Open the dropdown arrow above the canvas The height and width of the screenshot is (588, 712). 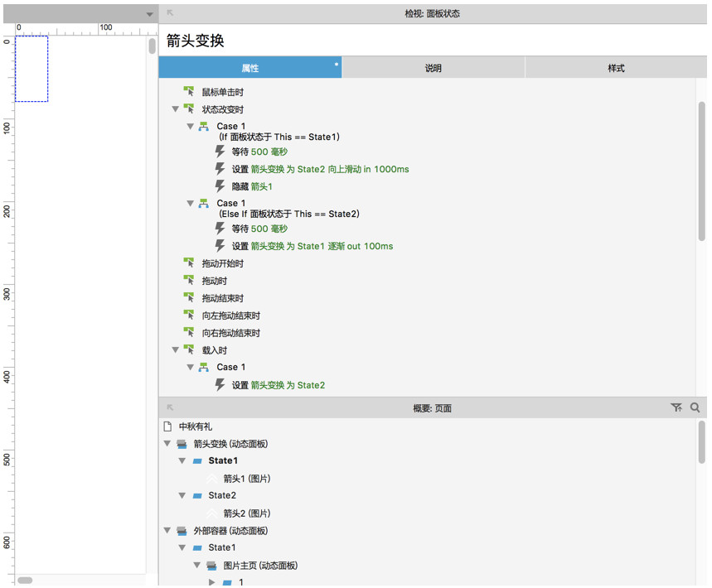coord(149,14)
